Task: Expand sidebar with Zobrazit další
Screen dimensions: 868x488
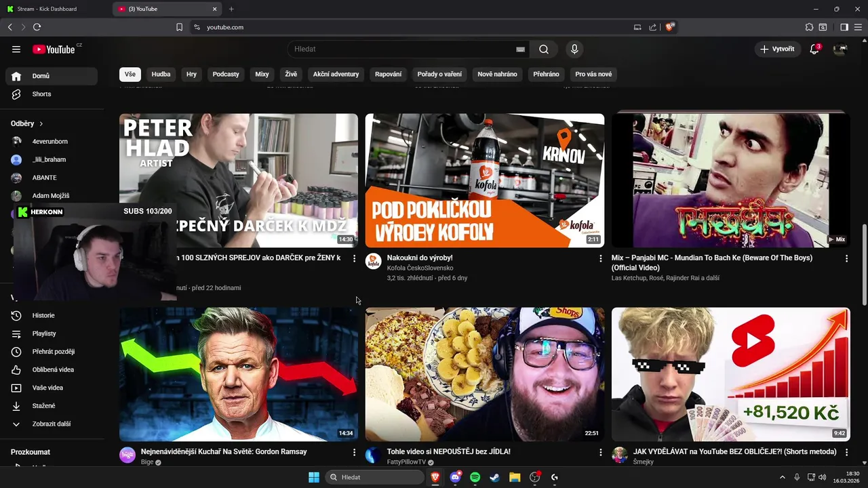Action: pos(52,424)
